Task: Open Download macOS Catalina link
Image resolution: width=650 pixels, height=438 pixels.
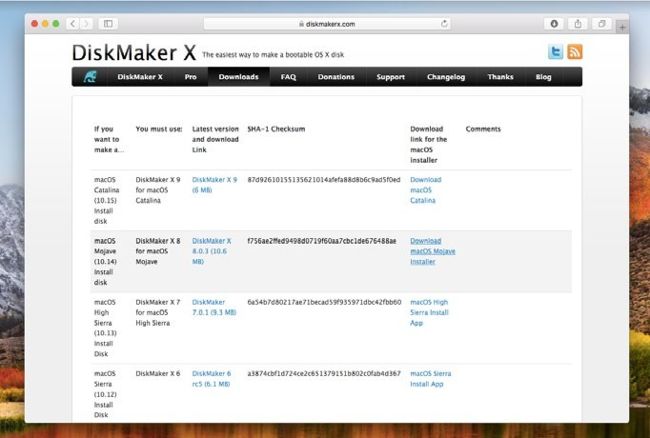Action: 426,190
